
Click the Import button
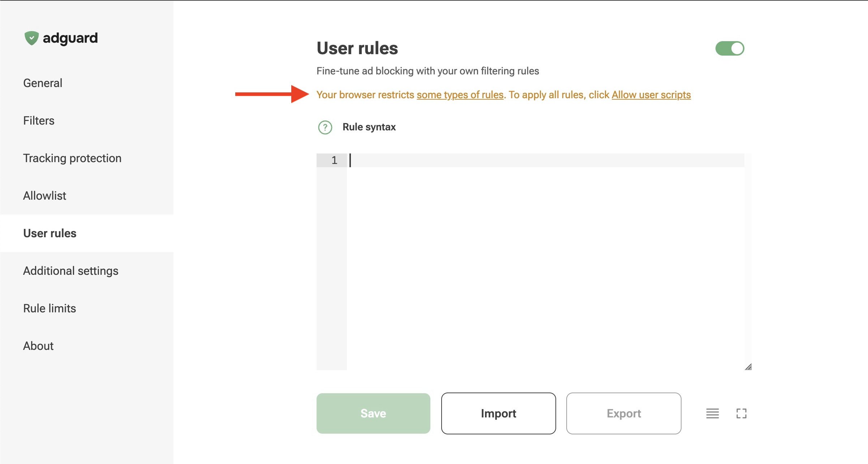tap(498, 413)
